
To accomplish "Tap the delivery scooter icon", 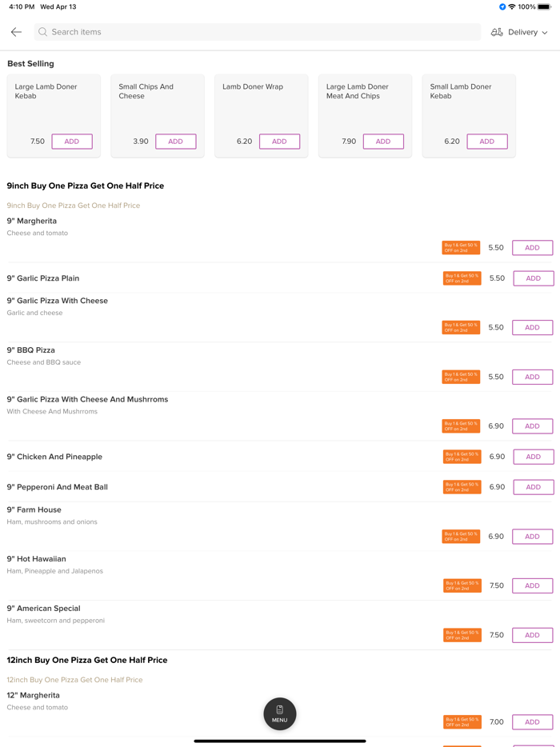I will pyautogui.click(x=497, y=32).
